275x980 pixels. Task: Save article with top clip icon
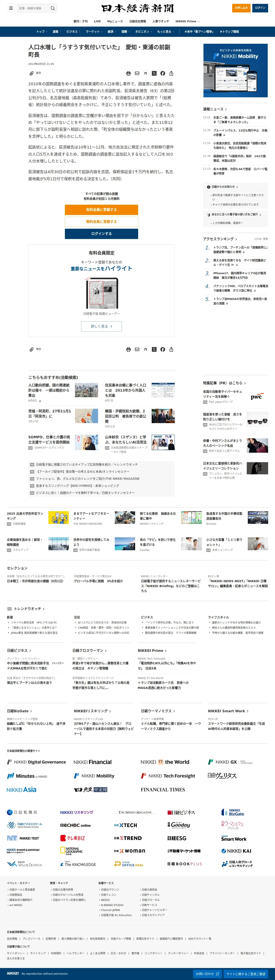point(31,73)
